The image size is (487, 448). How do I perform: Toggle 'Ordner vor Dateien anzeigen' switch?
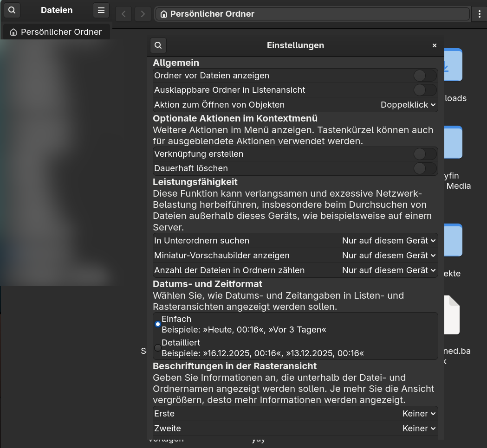pos(425,76)
